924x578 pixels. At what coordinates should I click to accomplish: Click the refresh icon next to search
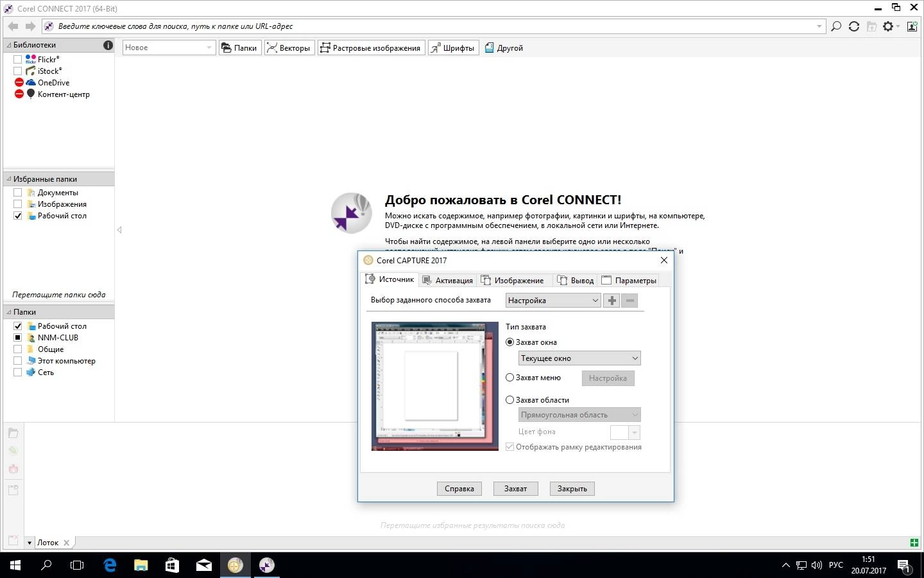pos(854,26)
